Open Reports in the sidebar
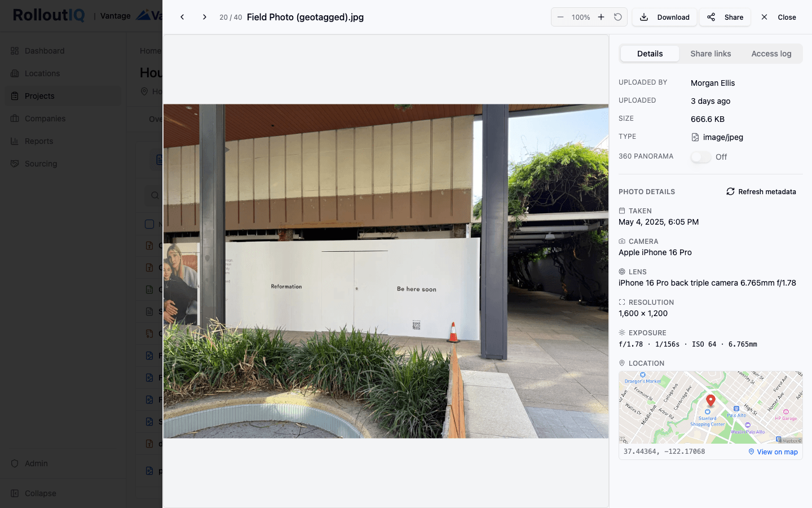Image resolution: width=812 pixels, height=508 pixels. pos(63,141)
